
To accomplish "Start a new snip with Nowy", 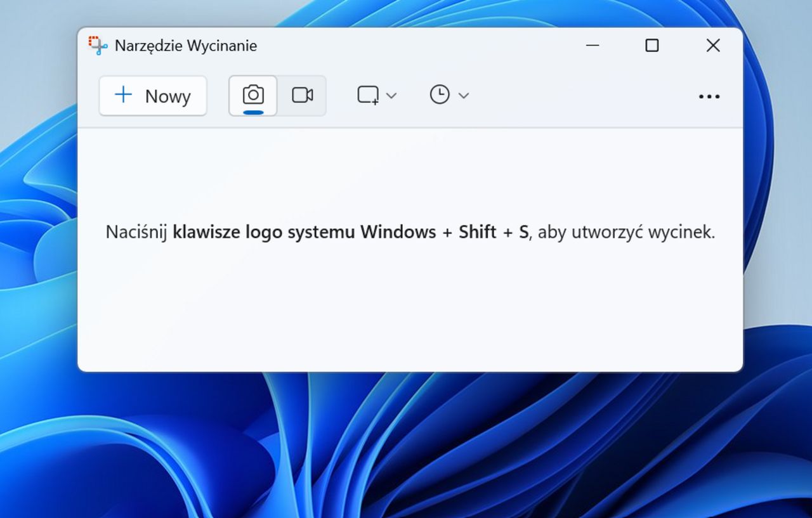I will (152, 96).
